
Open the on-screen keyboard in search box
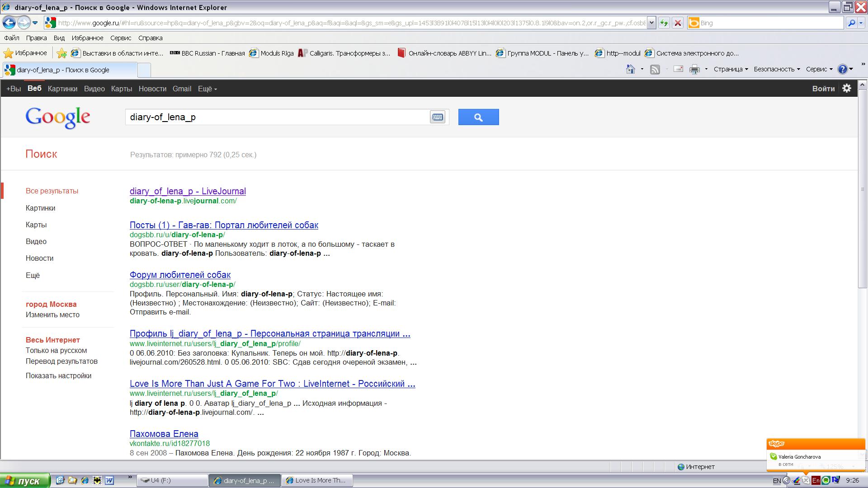437,117
